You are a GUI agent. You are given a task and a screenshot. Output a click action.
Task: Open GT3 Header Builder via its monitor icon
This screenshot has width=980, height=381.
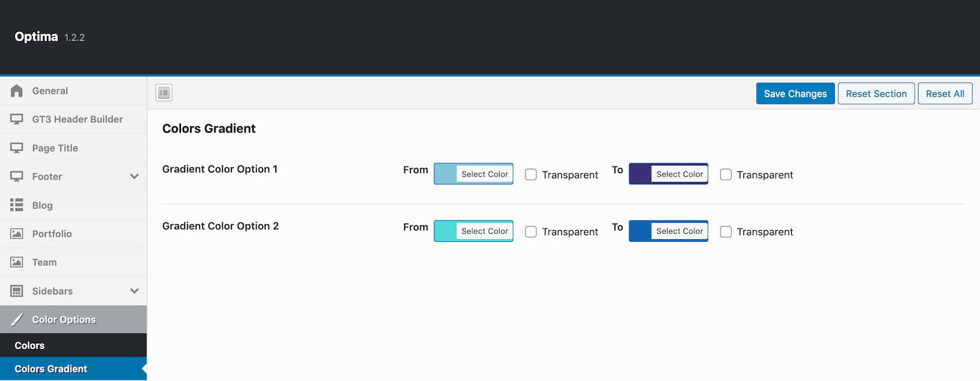coord(17,119)
